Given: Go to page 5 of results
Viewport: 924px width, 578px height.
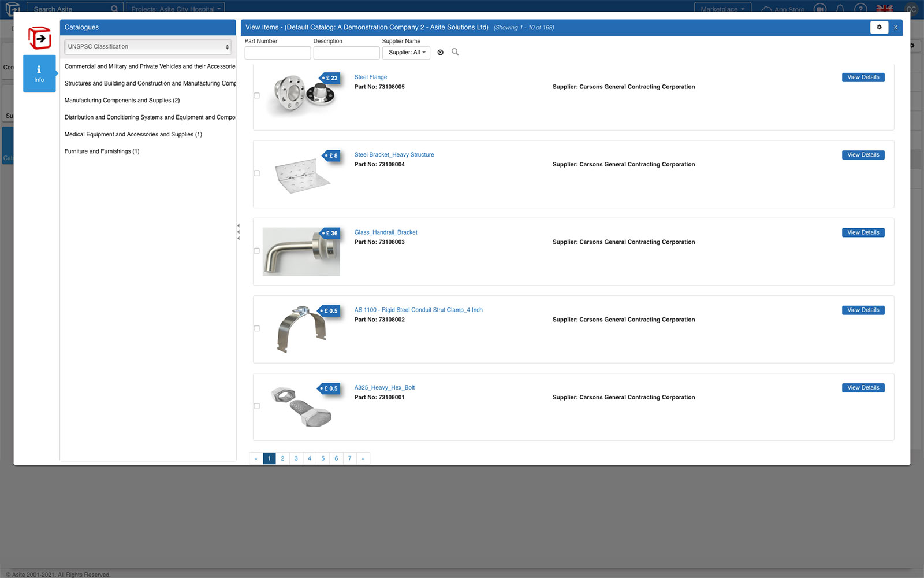Looking at the screenshot, I should 323,458.
